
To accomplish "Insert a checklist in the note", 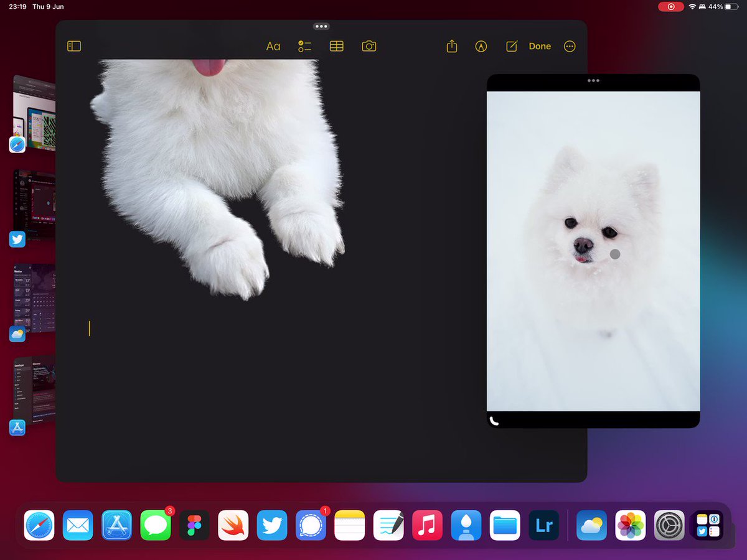I will point(304,46).
